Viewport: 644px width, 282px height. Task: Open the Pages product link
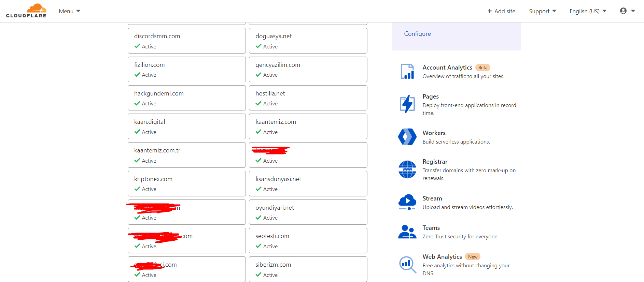click(431, 97)
